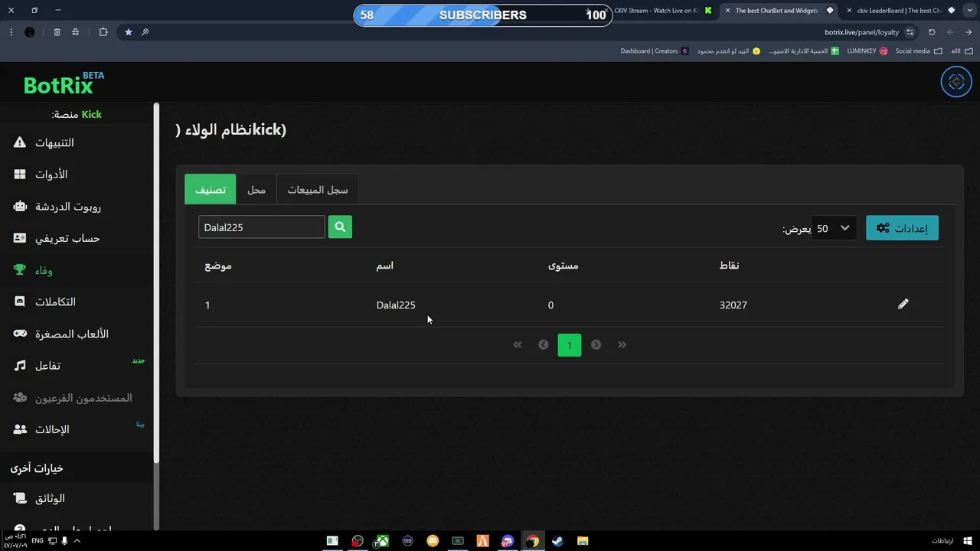
Task: Switch to the سجل المبيعات sales log tab
Action: pyautogui.click(x=318, y=189)
